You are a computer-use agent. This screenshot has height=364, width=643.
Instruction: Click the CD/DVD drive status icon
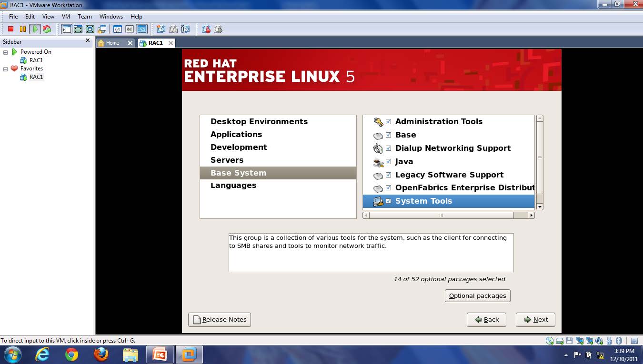550,341
